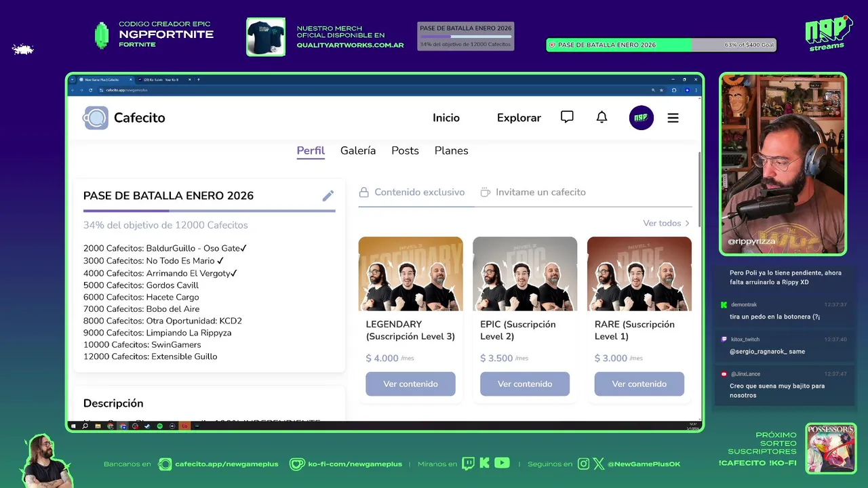Select the Contenido exclusivo tab

pyautogui.click(x=412, y=192)
